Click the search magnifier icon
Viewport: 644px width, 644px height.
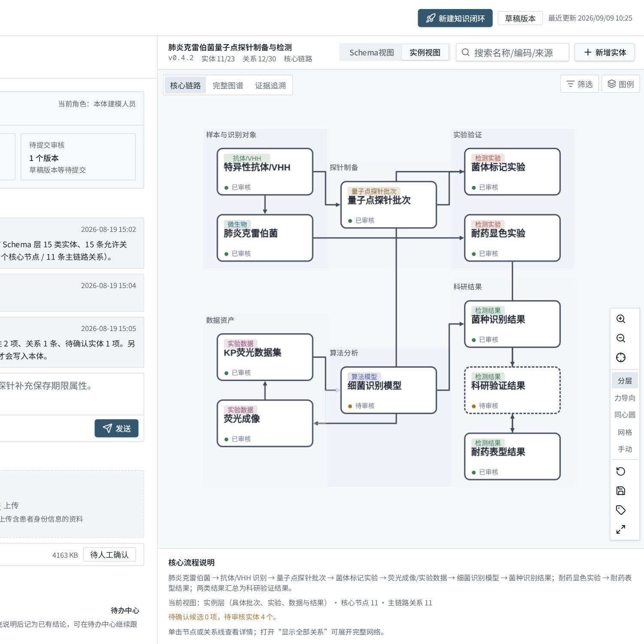(465, 52)
